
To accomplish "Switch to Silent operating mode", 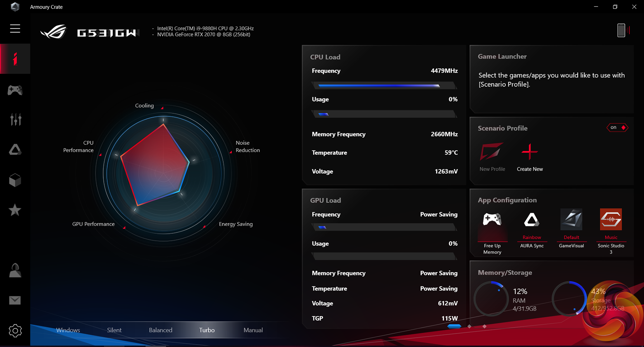I will click(x=114, y=330).
